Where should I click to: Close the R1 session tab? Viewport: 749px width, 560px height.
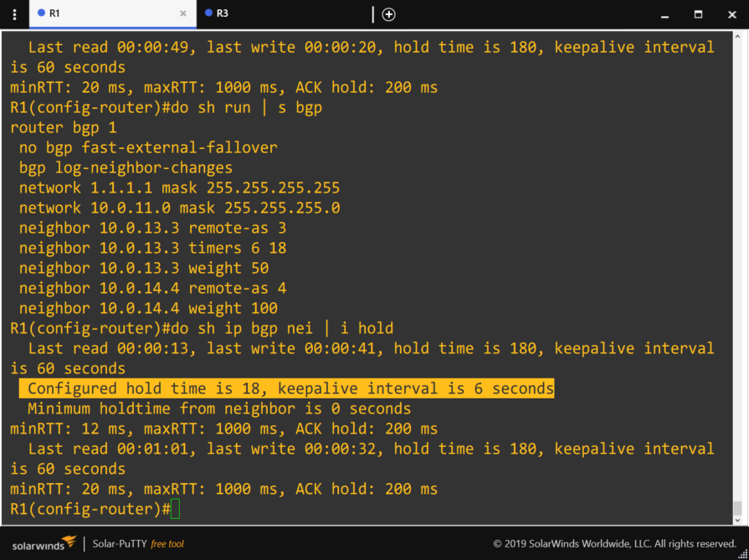[x=183, y=14]
